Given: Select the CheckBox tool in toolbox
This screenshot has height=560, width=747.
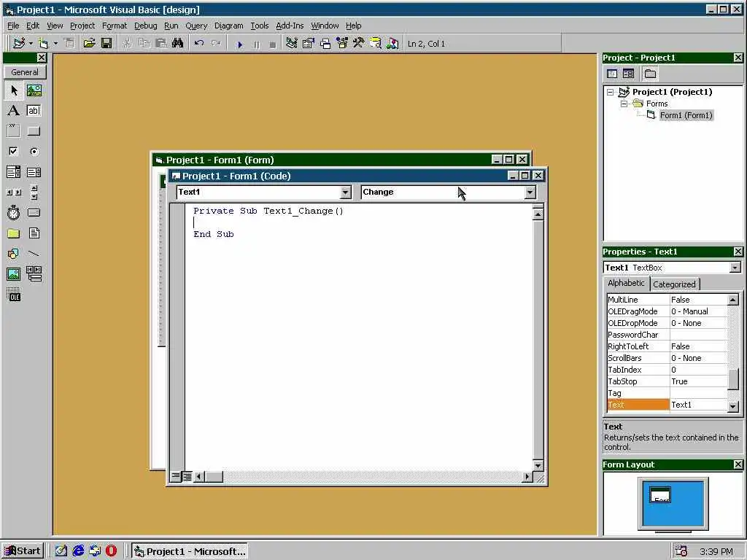Looking at the screenshot, I should [14, 152].
